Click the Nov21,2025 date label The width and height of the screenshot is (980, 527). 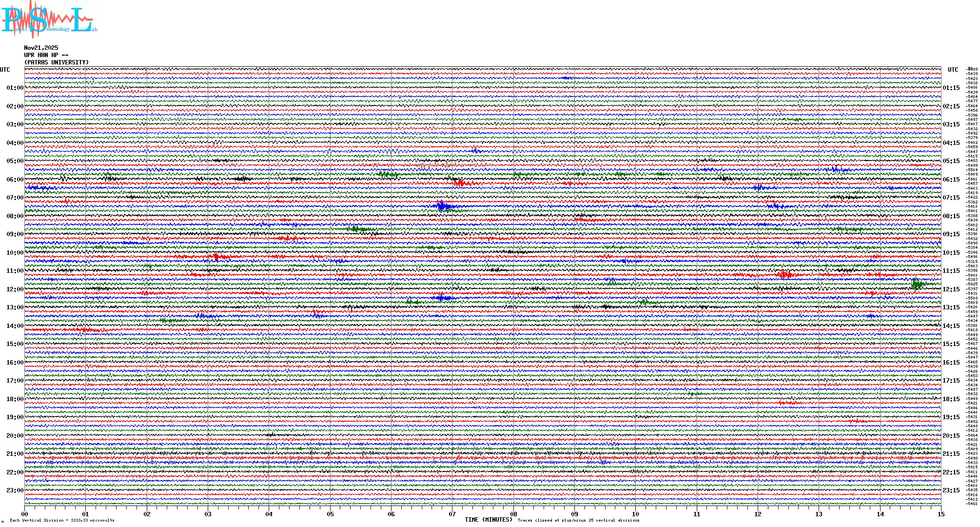[x=41, y=48]
